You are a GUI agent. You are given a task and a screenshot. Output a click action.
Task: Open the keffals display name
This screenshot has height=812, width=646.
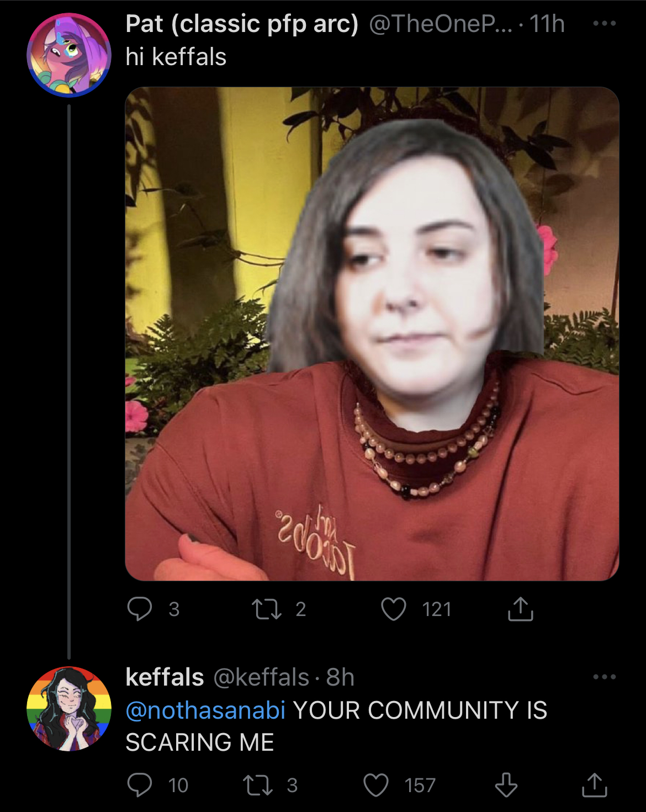pos(165,677)
